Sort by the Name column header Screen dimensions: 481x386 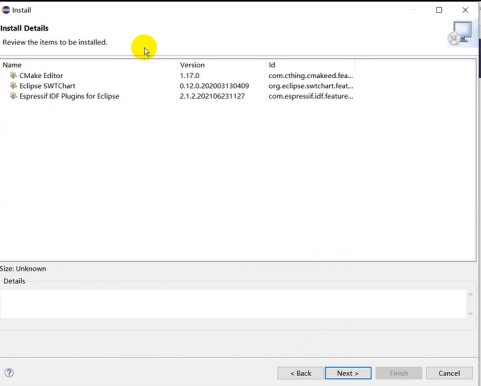pos(89,65)
